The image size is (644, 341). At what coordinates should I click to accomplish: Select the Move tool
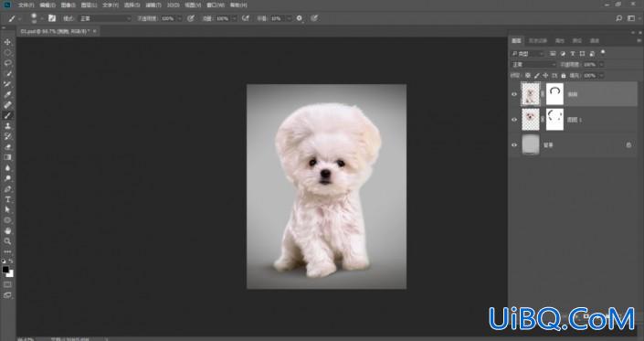(7, 42)
